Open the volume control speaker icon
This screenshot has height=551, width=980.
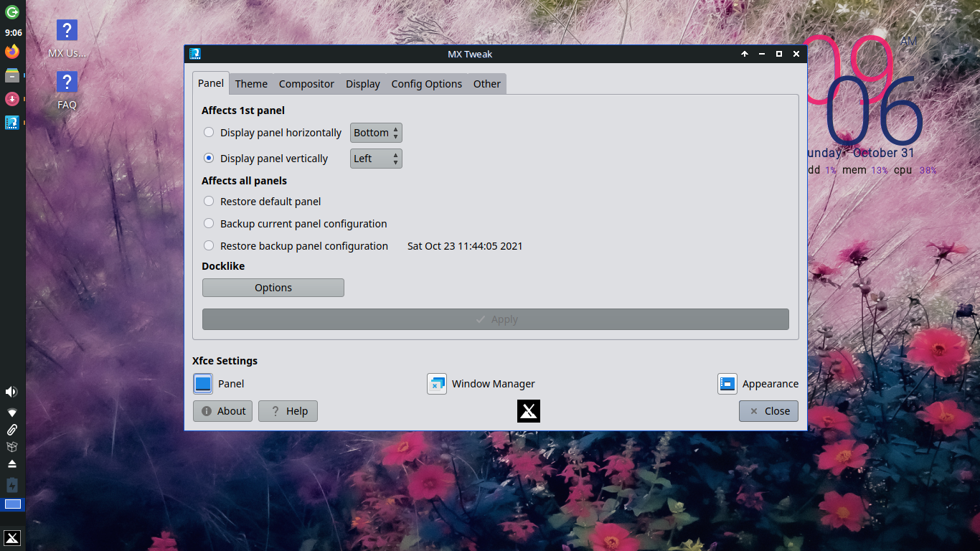click(11, 392)
